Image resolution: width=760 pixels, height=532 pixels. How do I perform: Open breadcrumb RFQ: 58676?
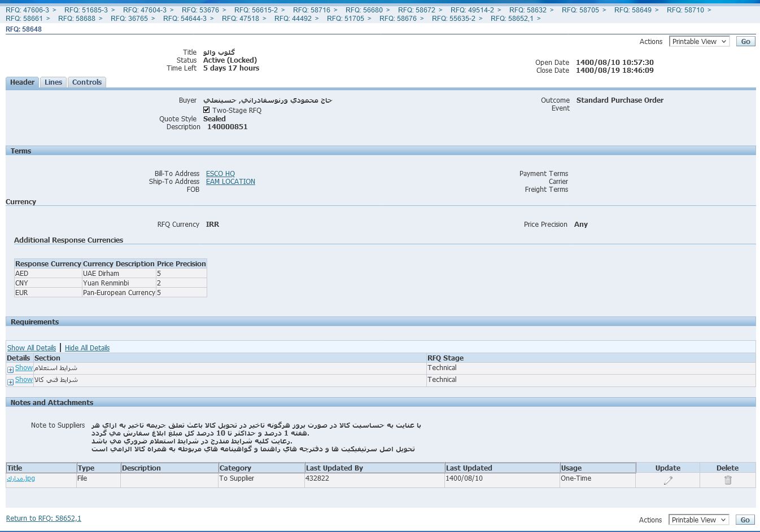click(398, 19)
